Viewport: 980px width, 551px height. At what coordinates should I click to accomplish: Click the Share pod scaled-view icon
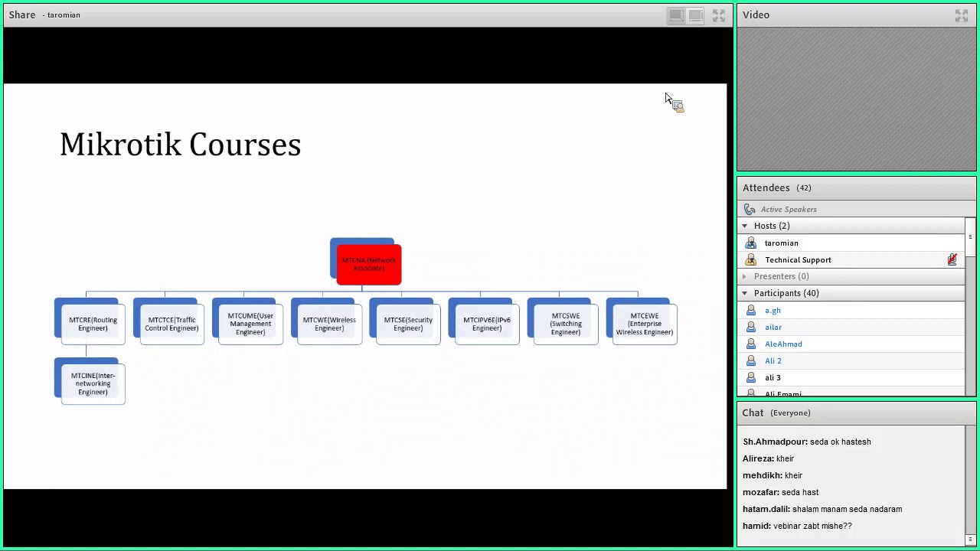tap(676, 15)
